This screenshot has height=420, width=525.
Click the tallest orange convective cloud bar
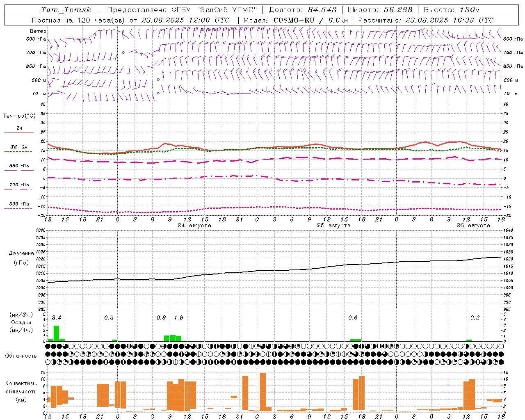[263, 392]
